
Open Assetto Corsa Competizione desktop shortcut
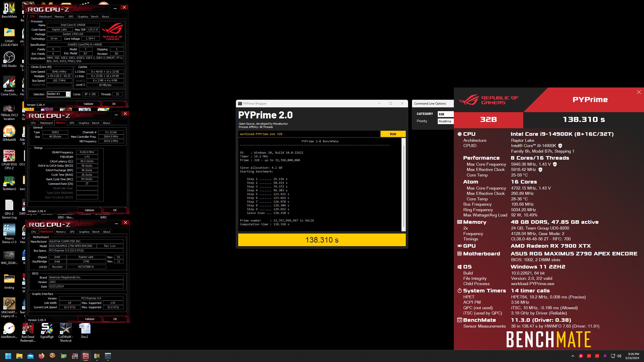(x=9, y=85)
